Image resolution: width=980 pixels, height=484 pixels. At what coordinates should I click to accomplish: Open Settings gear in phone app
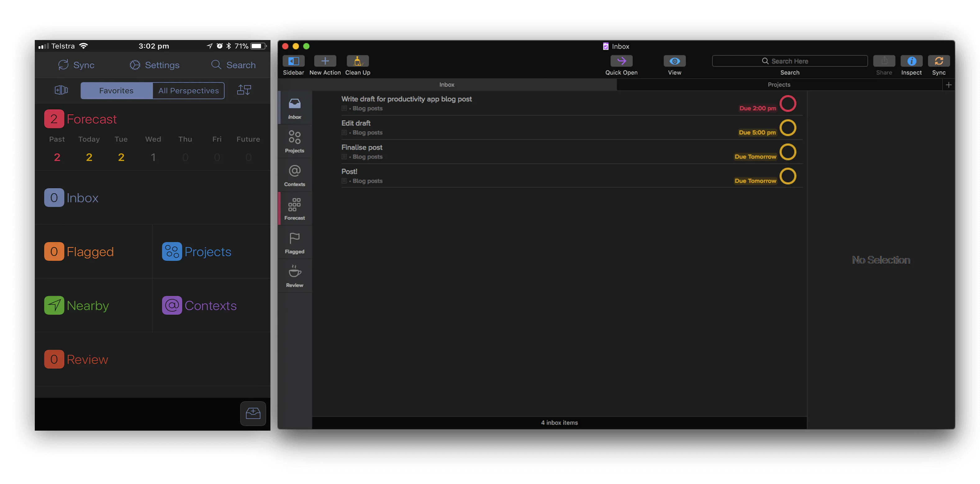154,65
